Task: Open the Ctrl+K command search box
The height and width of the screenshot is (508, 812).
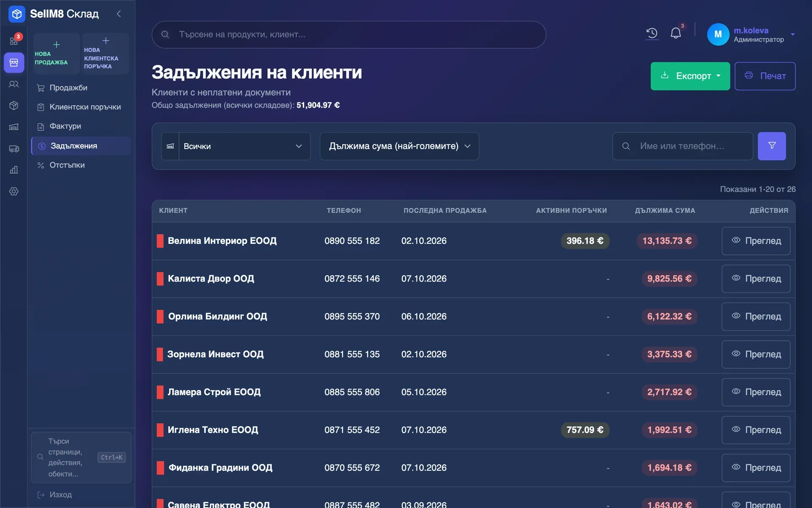Action: pyautogui.click(x=81, y=457)
